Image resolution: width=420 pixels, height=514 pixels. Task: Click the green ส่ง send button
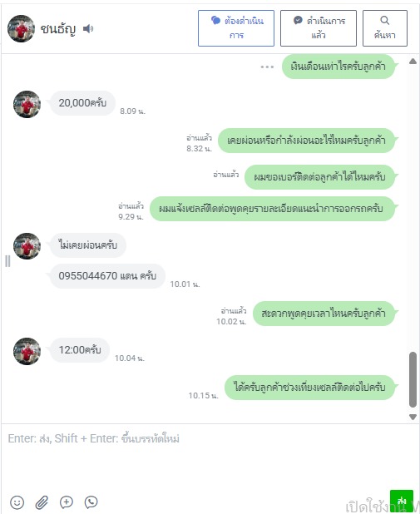point(402,502)
